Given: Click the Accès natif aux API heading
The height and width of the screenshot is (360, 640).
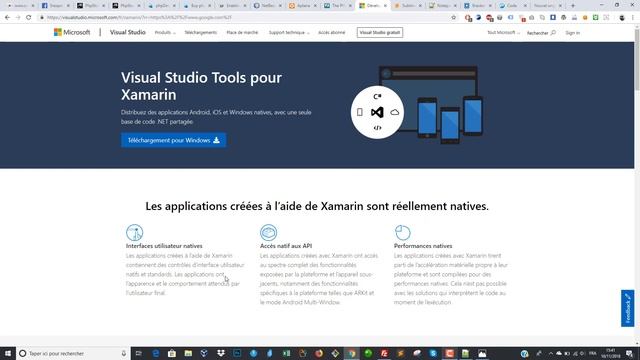Looking at the screenshot, I should click(286, 246).
